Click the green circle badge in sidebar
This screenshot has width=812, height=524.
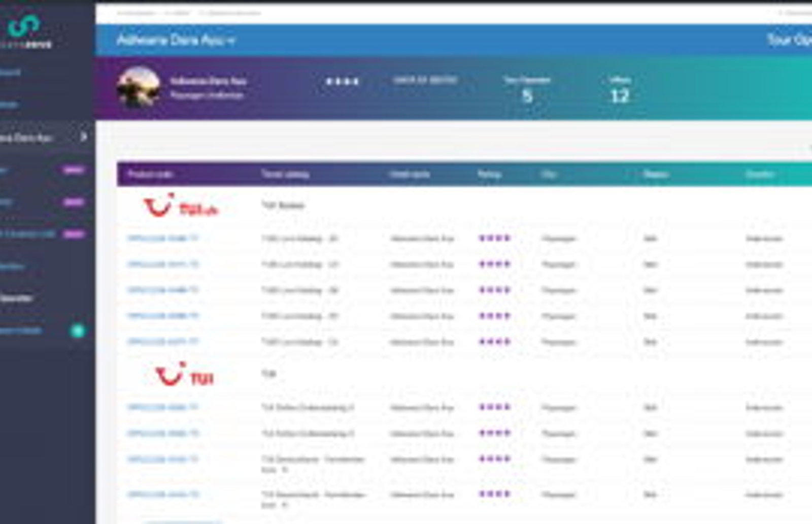point(78,331)
